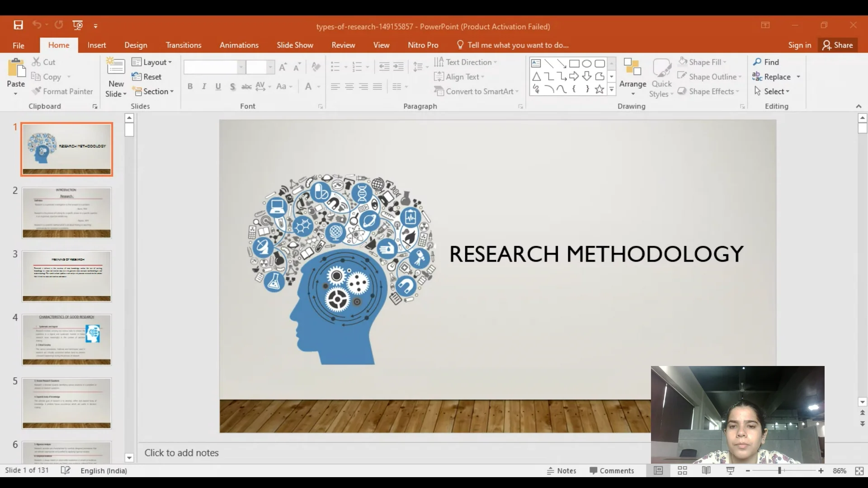Select the Text Box shape icon

(536, 63)
